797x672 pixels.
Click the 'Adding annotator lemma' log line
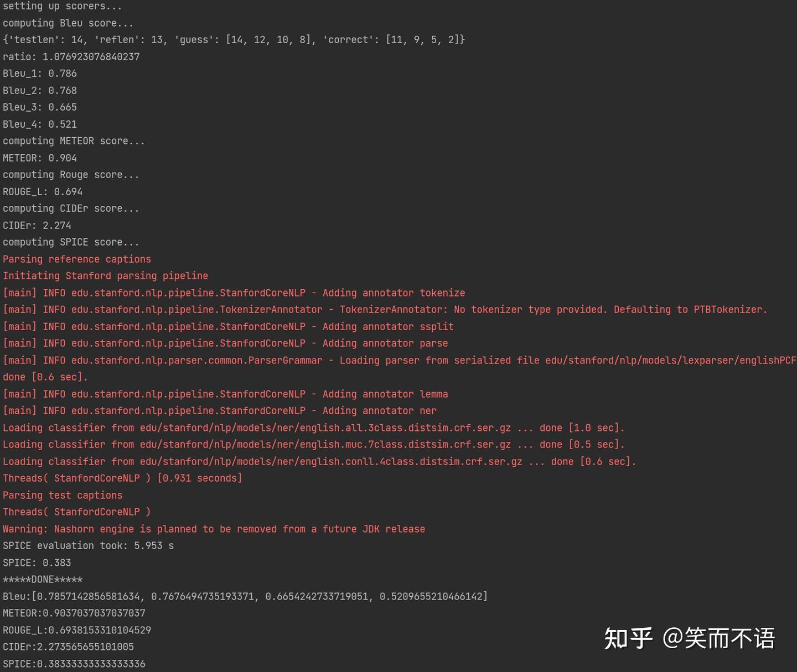(225, 394)
